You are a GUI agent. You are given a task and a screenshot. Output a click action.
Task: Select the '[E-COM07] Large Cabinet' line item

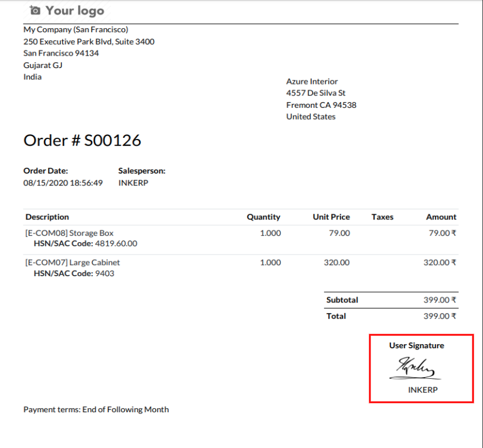pyautogui.click(x=73, y=263)
